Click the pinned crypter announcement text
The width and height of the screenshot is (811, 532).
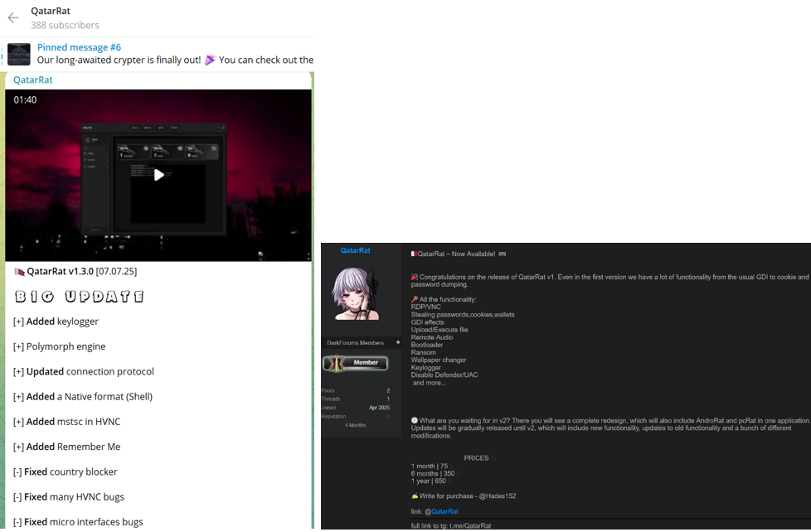(175, 60)
